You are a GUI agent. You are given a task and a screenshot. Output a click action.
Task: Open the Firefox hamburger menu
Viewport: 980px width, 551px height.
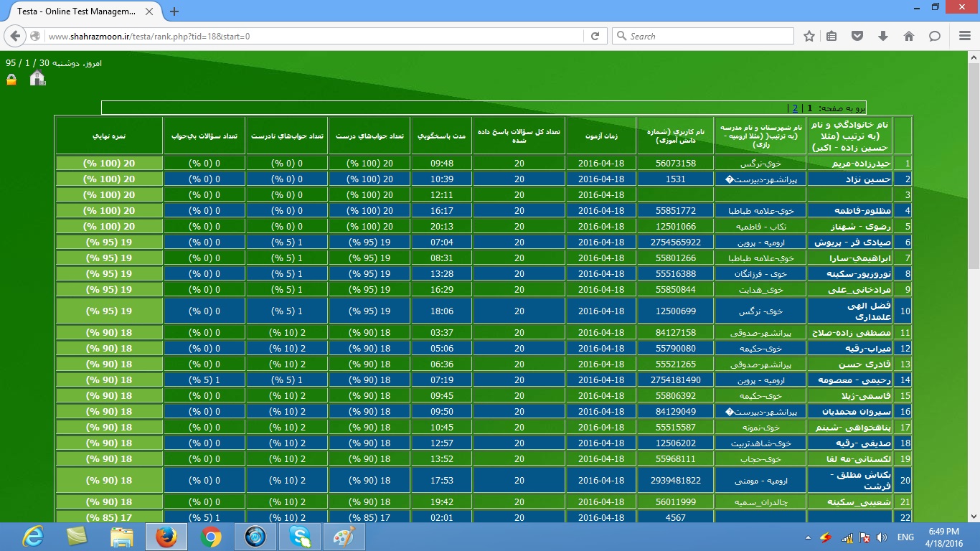click(963, 36)
